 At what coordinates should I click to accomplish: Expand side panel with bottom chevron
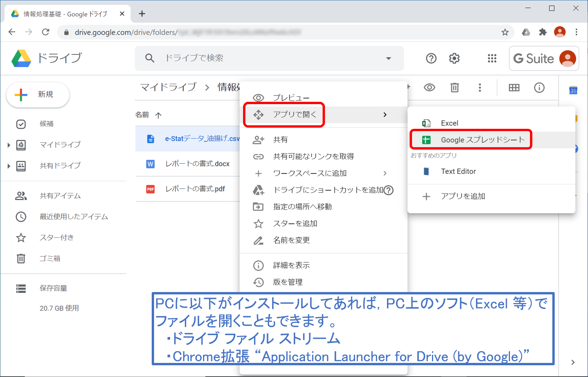tap(573, 363)
